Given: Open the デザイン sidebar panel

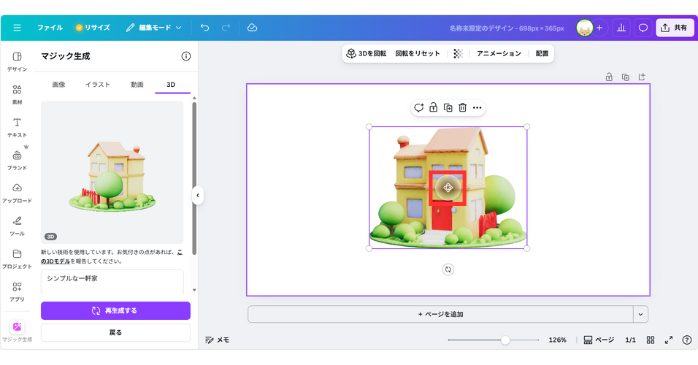Looking at the screenshot, I should (x=17, y=61).
